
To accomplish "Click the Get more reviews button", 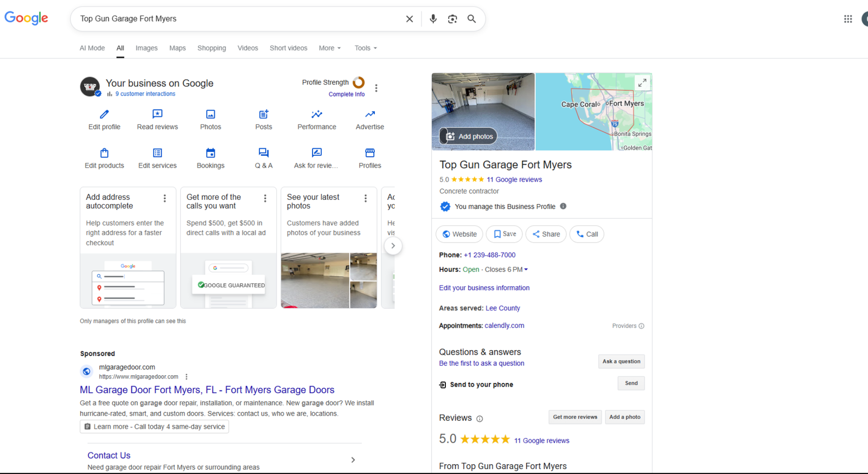I will [575, 417].
